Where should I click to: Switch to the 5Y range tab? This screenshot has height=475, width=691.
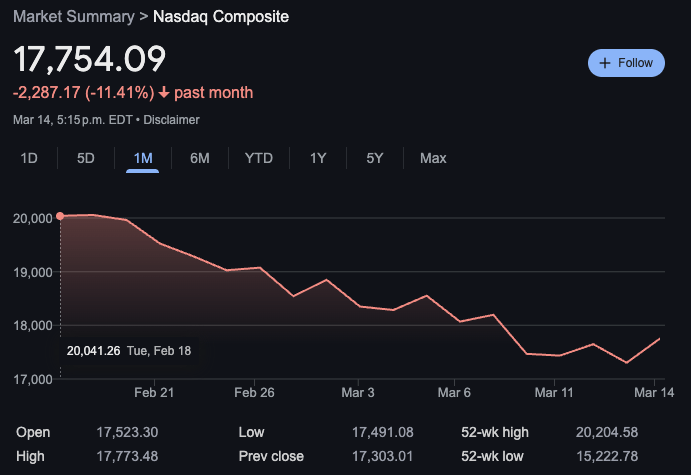375,158
